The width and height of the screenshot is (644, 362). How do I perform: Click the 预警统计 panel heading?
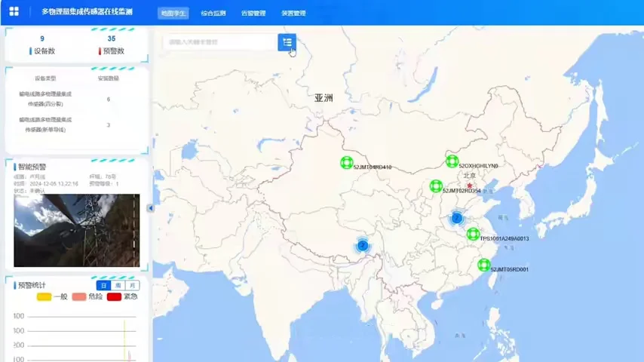coord(32,285)
